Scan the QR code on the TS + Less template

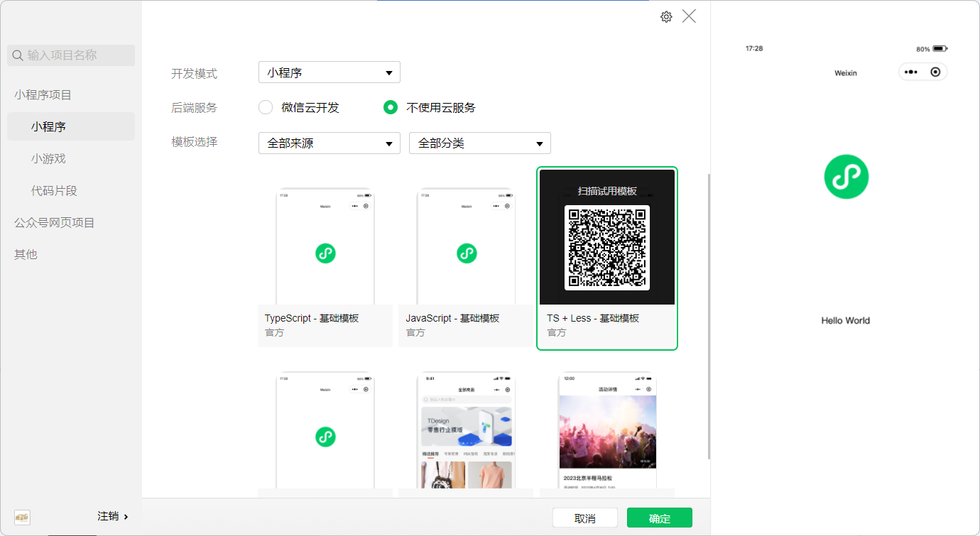coord(606,247)
